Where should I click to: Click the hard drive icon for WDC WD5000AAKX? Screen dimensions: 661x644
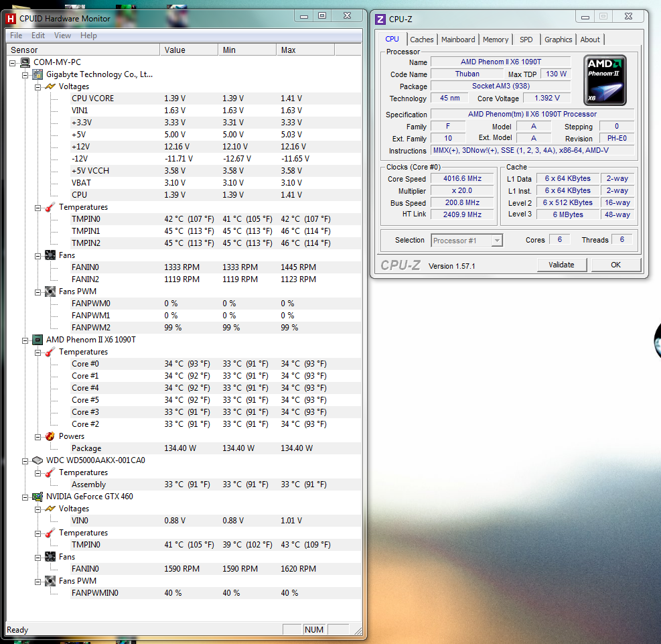[38, 460]
